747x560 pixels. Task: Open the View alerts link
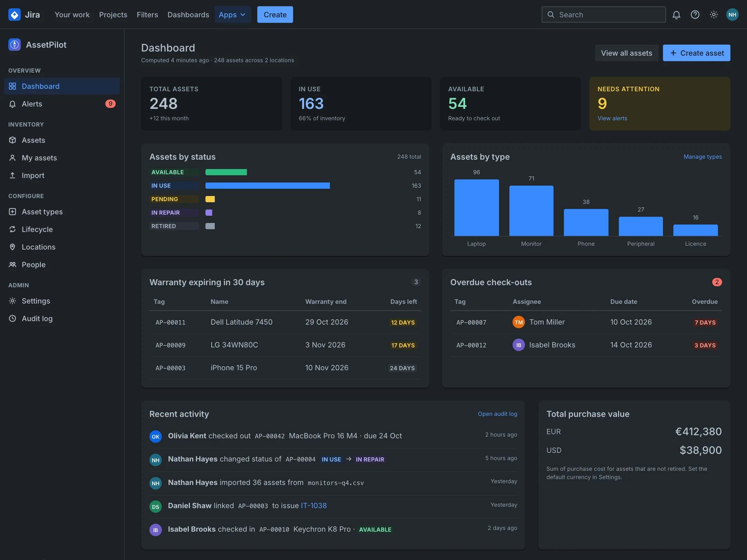point(612,118)
